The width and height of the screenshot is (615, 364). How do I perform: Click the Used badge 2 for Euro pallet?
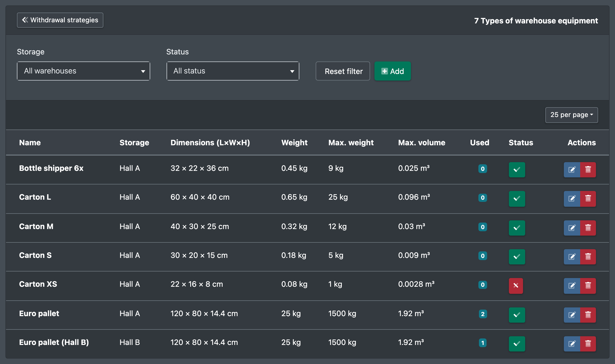[482, 314]
